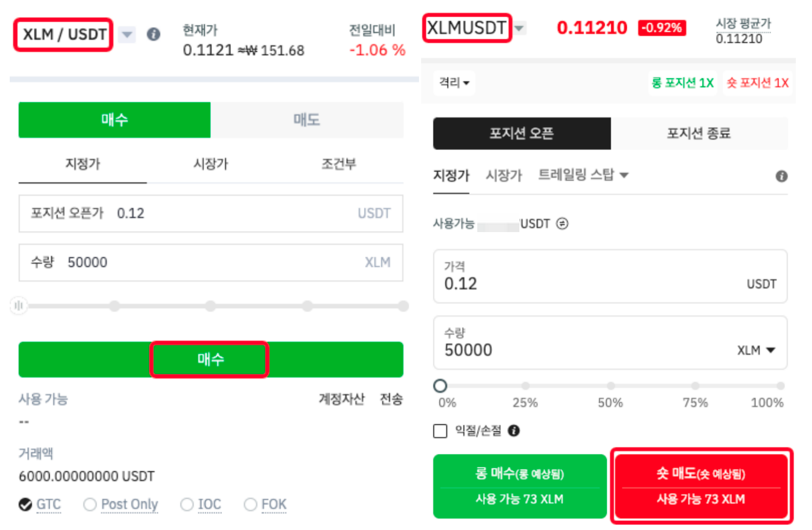Viewport: 812px width, 530px height.
Task: Click the transfer icon next to available USDT
Action: pos(562,223)
